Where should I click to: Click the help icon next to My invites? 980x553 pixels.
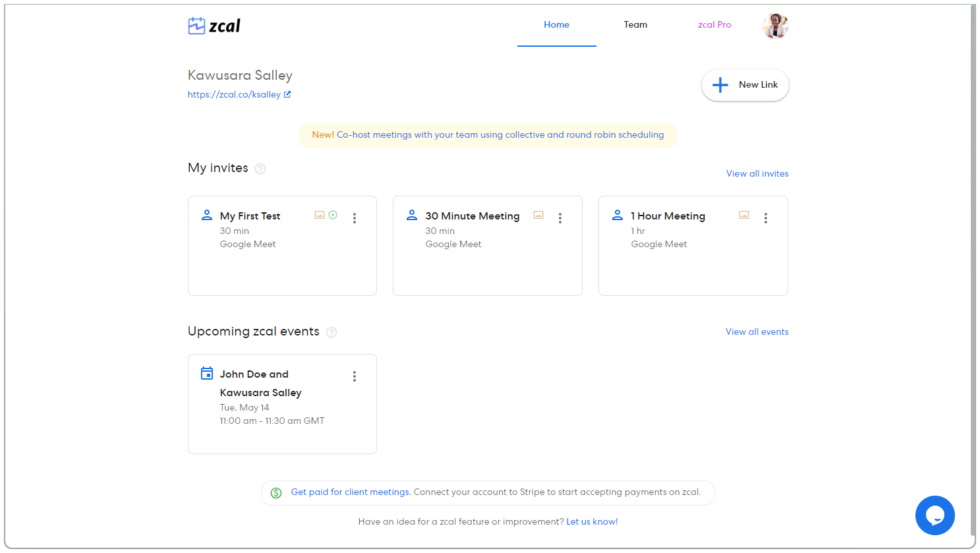260,169
